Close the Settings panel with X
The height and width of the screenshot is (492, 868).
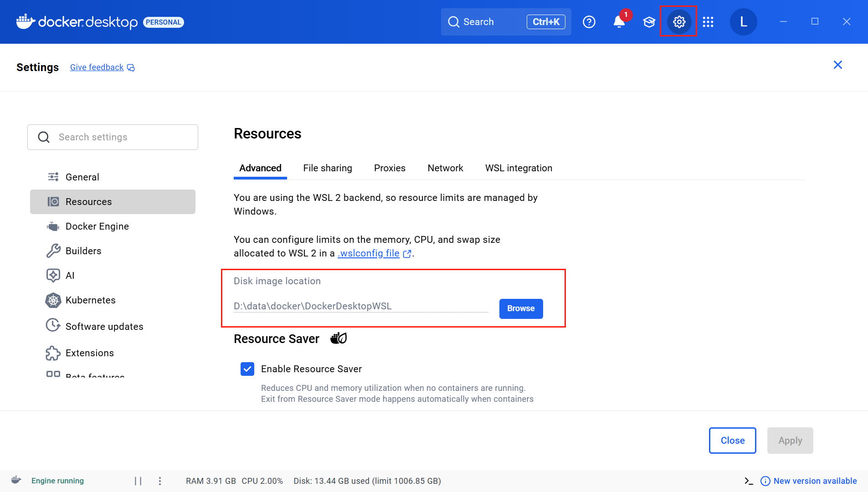point(837,65)
